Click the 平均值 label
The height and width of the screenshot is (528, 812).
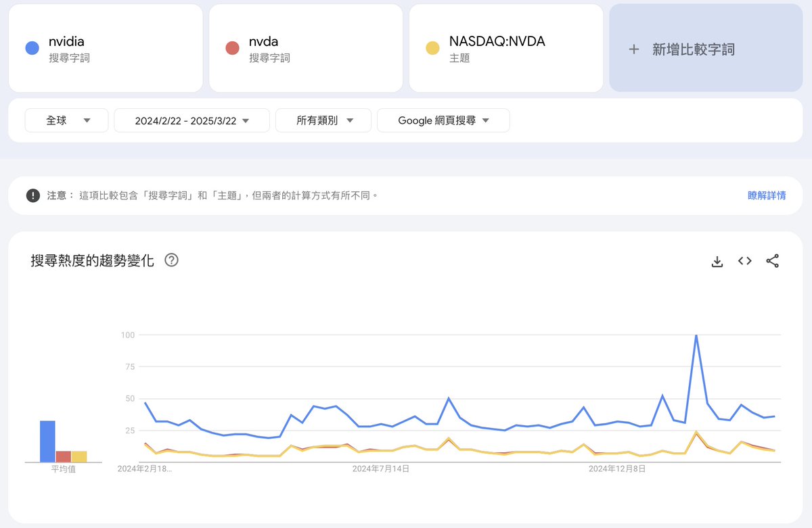pyautogui.click(x=64, y=469)
